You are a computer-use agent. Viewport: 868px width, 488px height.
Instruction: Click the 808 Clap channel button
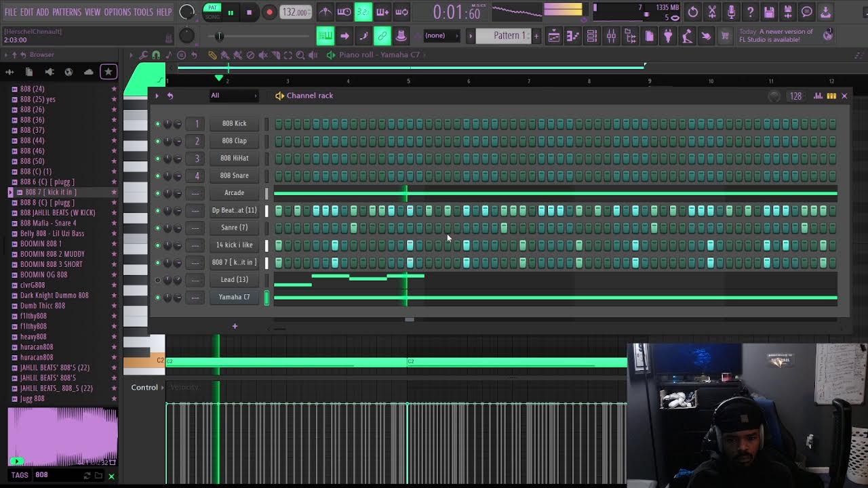(234, 141)
